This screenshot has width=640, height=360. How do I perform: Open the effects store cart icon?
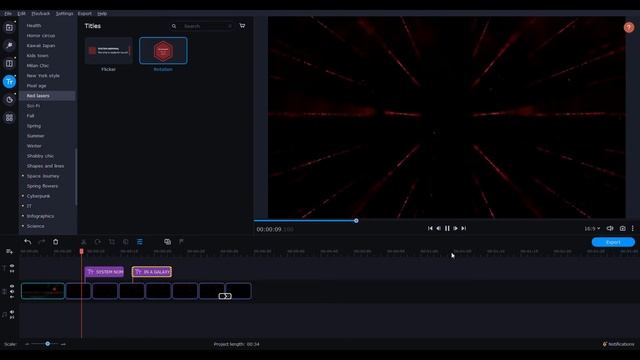pyautogui.click(x=242, y=26)
